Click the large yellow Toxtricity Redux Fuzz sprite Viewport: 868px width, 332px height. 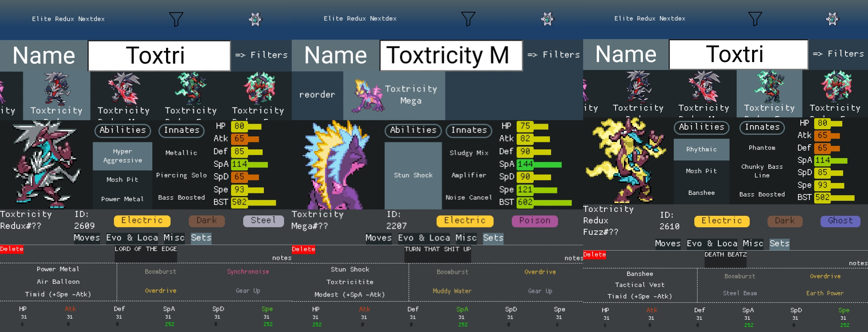(627, 160)
